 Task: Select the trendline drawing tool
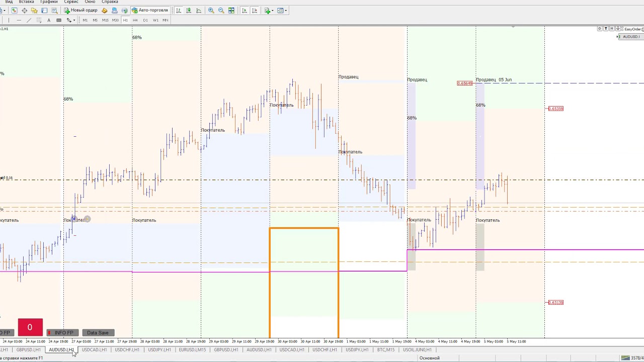(x=29, y=20)
